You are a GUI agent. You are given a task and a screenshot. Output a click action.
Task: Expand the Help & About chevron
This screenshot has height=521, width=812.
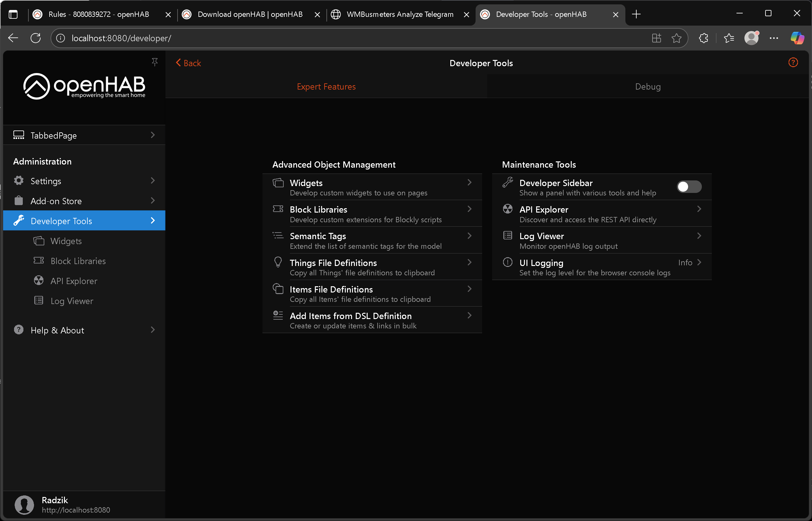pyautogui.click(x=153, y=330)
